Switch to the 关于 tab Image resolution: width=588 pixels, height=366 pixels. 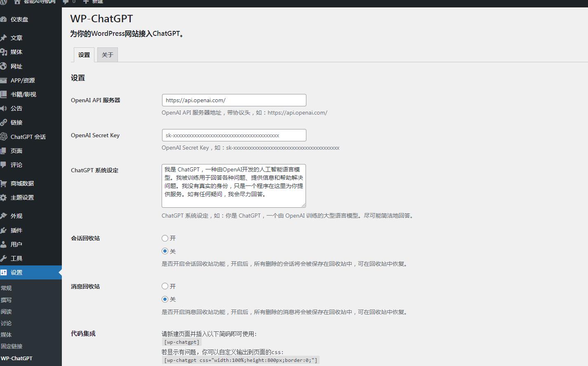107,54
